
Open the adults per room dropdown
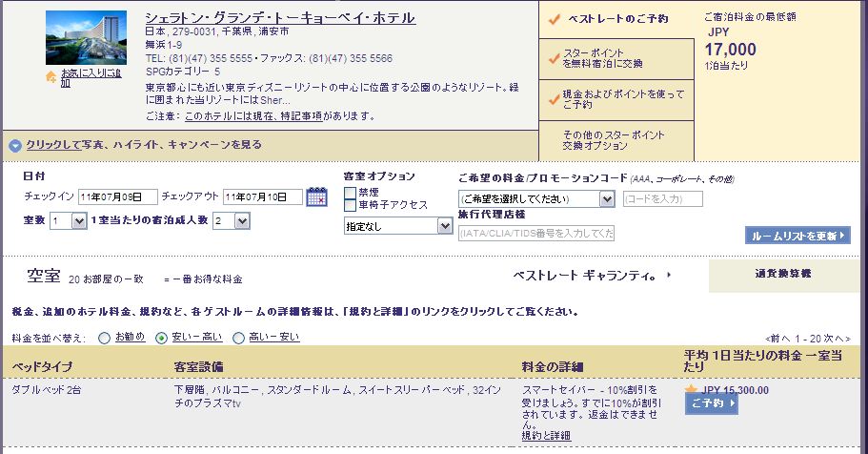[x=232, y=221]
